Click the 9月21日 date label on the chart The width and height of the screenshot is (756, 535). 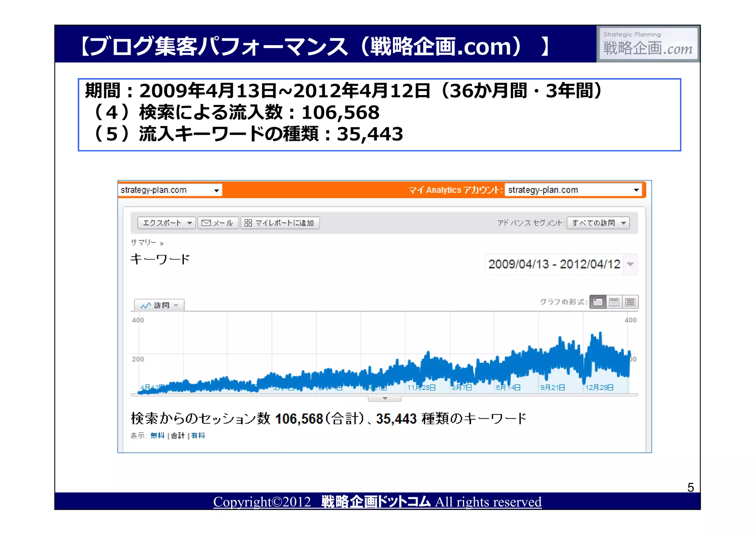tap(553, 388)
